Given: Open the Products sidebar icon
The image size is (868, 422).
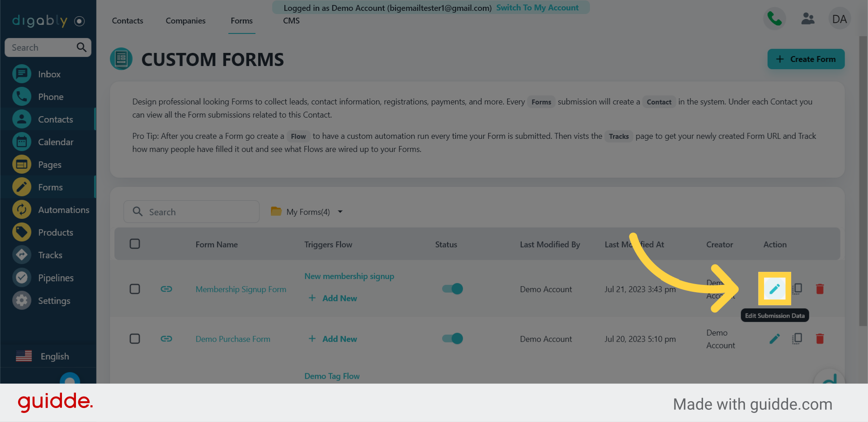Looking at the screenshot, I should click(22, 232).
